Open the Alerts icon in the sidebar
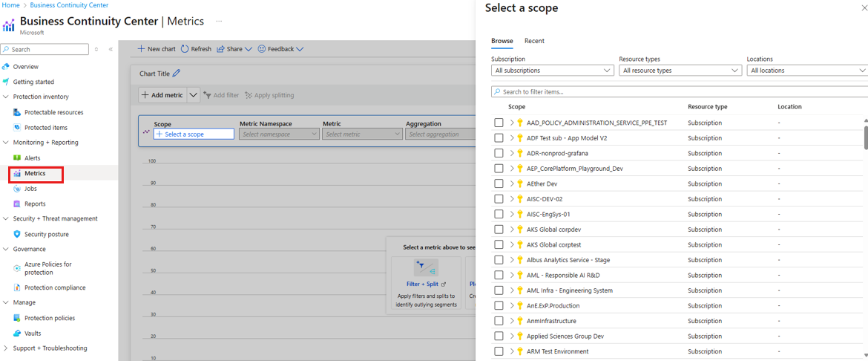This screenshot has height=361, width=868. [17, 158]
